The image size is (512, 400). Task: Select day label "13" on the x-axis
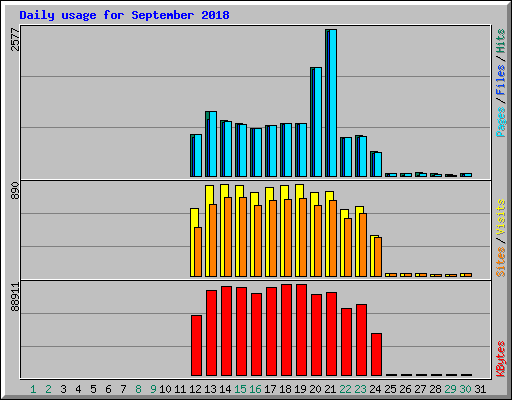[x=210, y=389]
